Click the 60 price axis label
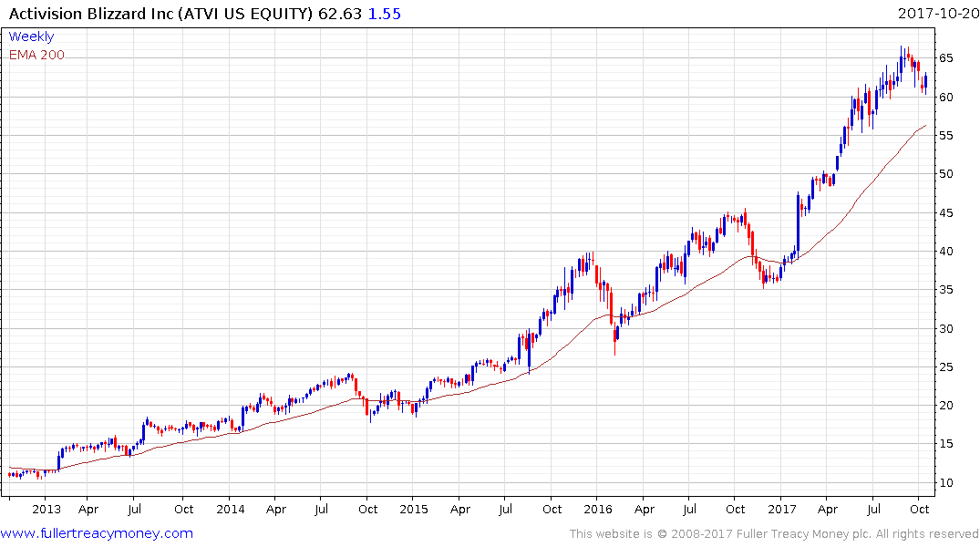The width and height of the screenshot is (980, 547). click(x=945, y=97)
